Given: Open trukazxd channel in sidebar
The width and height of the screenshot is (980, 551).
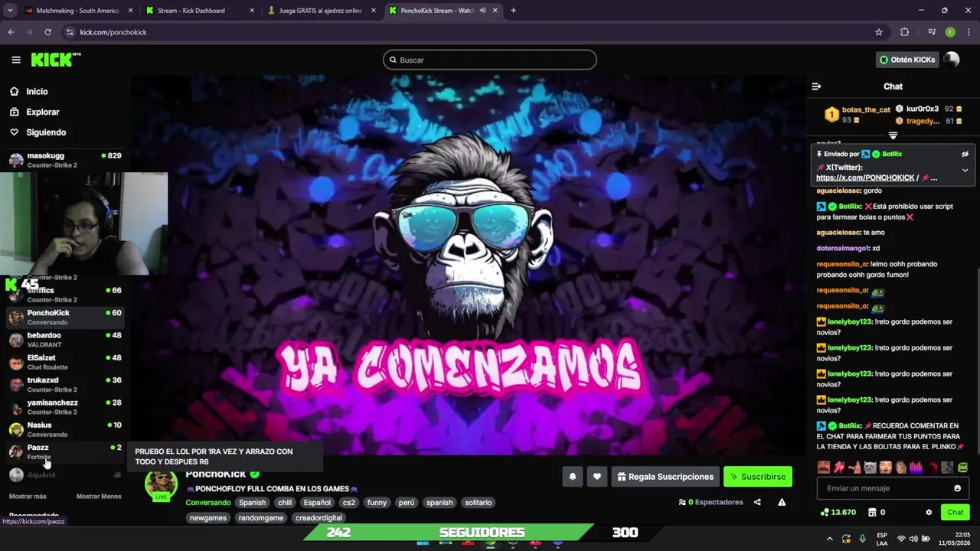Looking at the screenshot, I should pyautogui.click(x=64, y=384).
